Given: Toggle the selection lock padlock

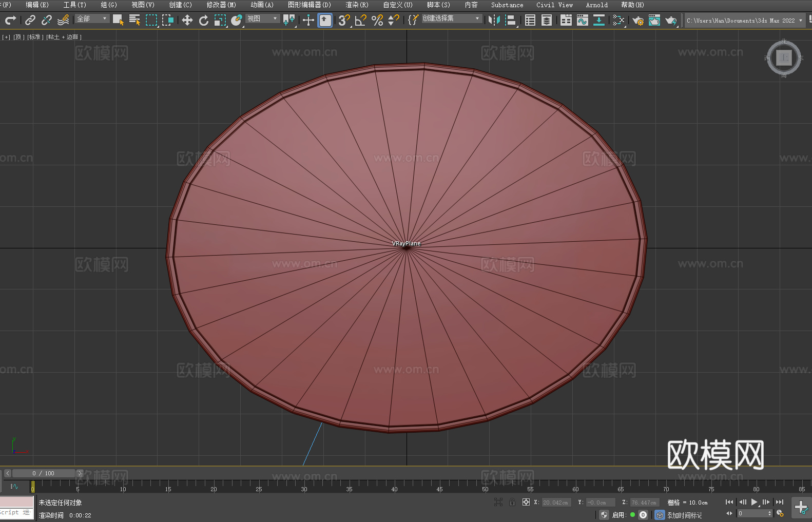Looking at the screenshot, I should pyautogui.click(x=512, y=502).
